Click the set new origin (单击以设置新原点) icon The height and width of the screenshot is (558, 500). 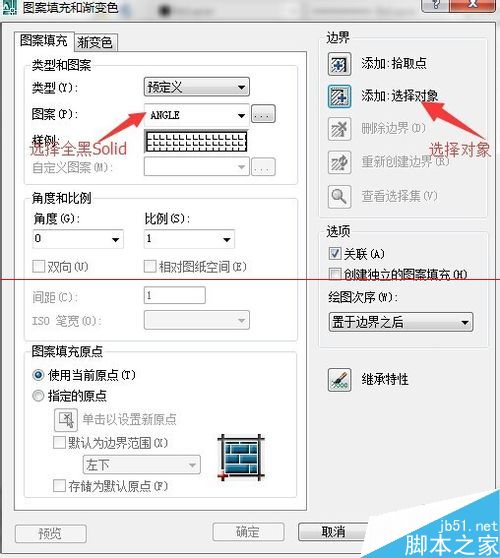(66, 420)
